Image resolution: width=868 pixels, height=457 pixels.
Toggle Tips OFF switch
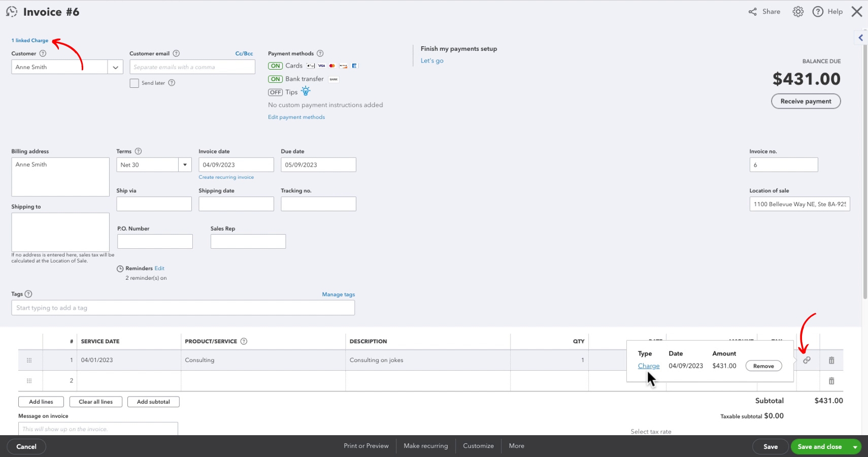275,92
